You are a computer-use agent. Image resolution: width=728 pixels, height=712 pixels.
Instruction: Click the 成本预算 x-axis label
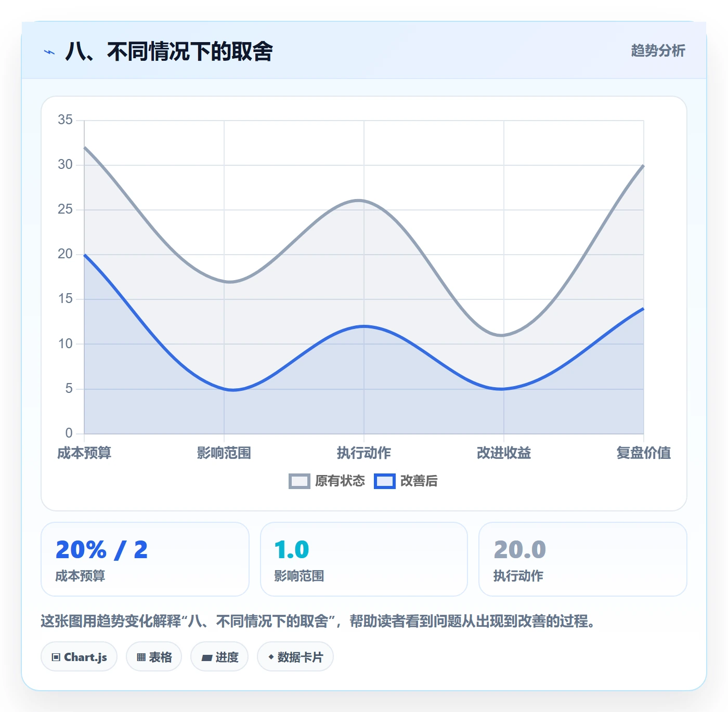click(x=84, y=453)
